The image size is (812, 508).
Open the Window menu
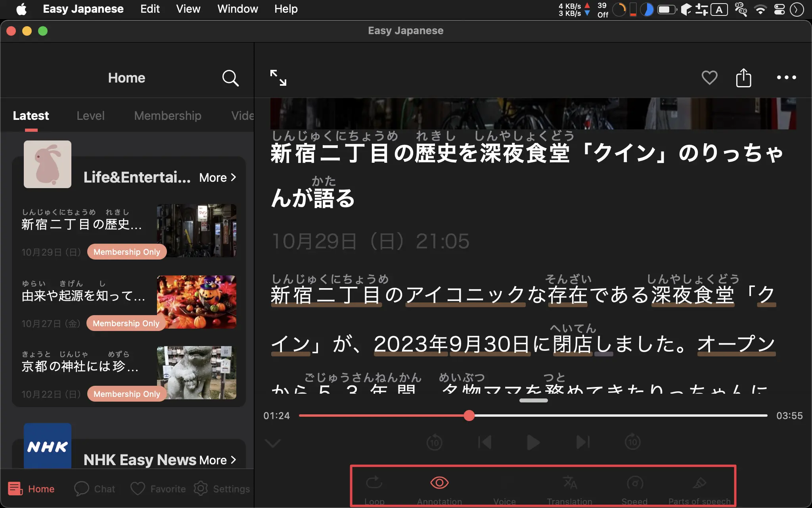click(x=237, y=9)
